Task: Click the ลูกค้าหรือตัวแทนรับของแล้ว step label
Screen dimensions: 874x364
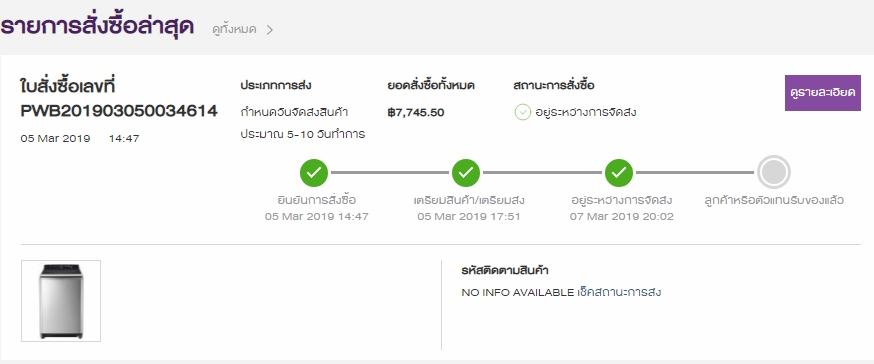Action: click(x=774, y=200)
